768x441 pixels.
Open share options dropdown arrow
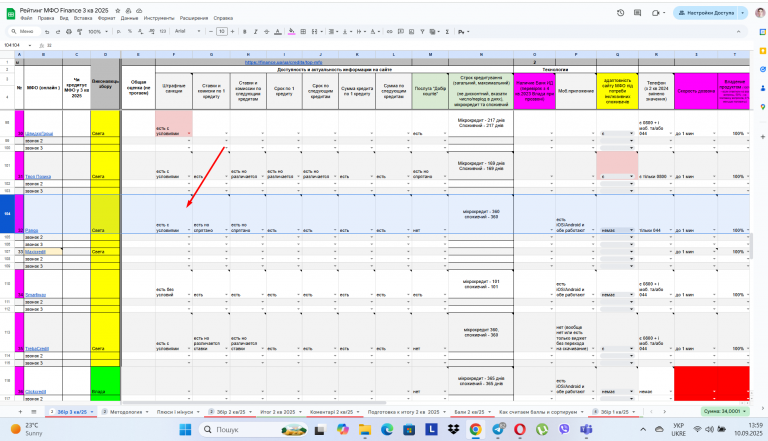(743, 13)
